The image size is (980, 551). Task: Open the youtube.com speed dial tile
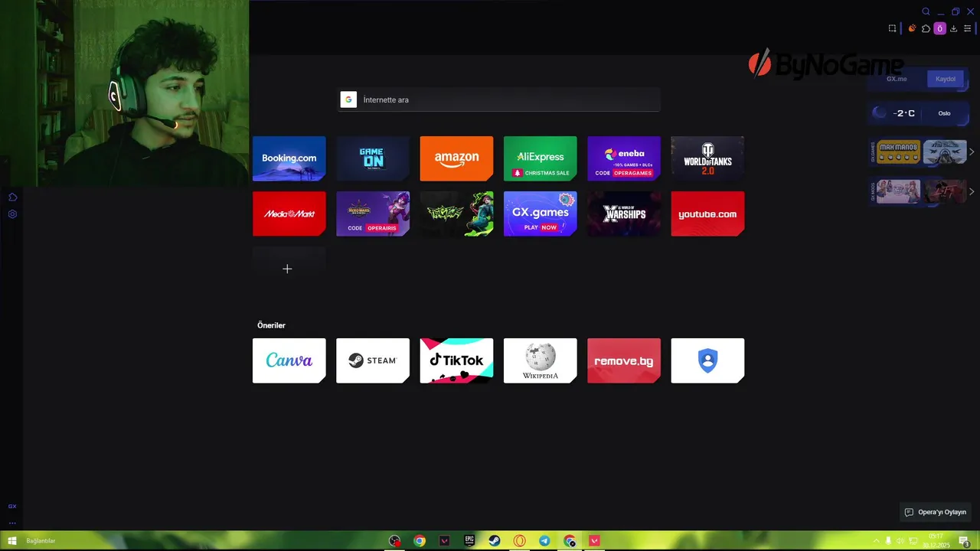pos(707,214)
